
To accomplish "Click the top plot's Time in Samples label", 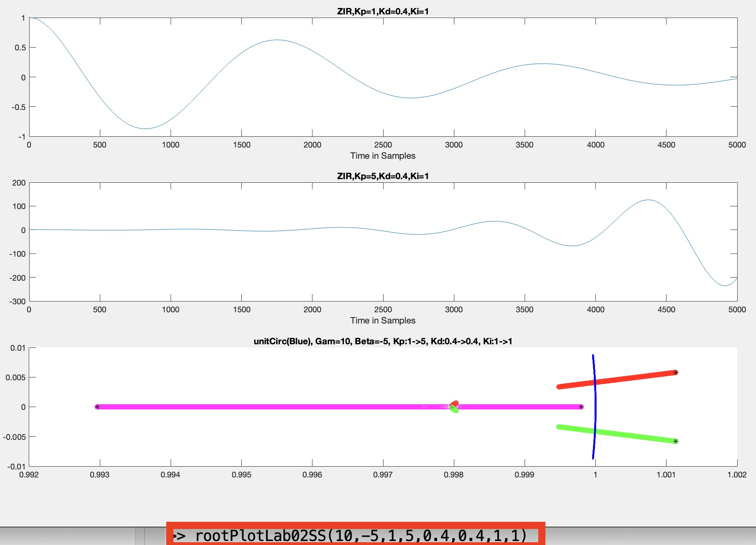I will [x=382, y=156].
